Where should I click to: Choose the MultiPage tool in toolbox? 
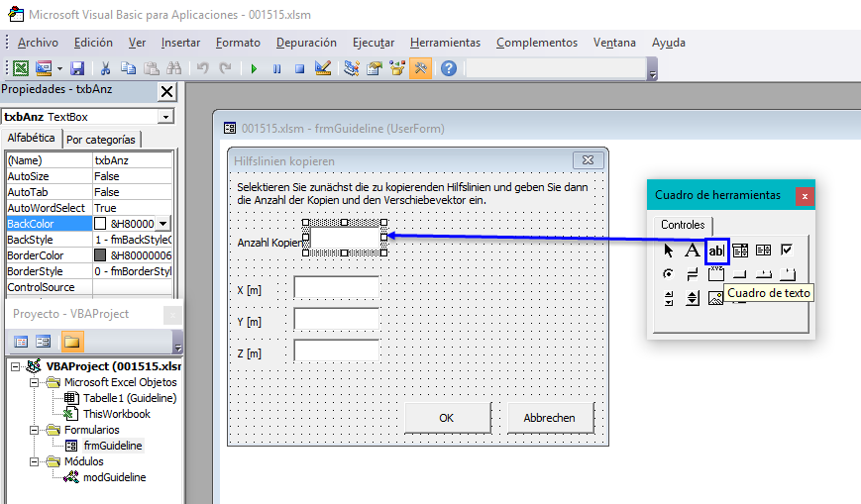click(787, 274)
